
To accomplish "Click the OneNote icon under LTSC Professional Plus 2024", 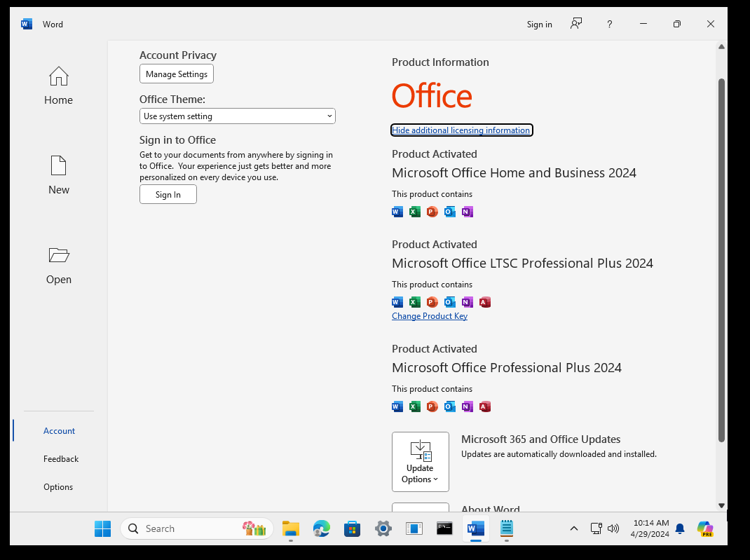I will (468, 302).
